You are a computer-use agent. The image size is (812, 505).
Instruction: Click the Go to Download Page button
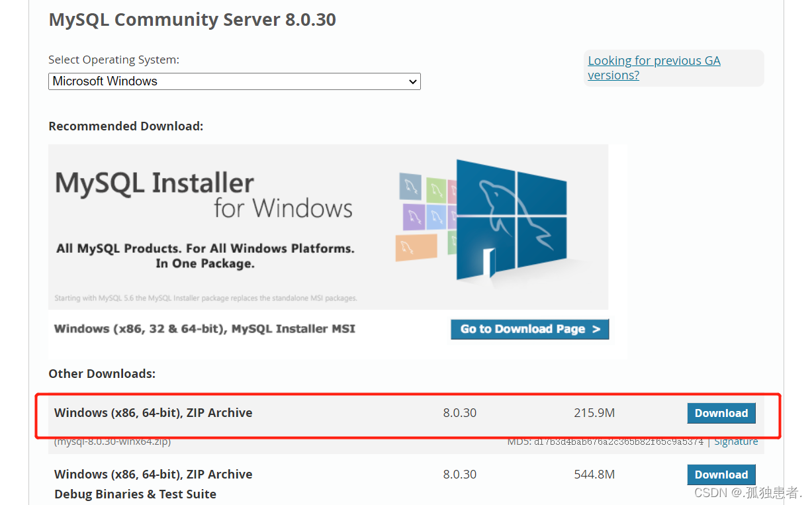coord(529,329)
